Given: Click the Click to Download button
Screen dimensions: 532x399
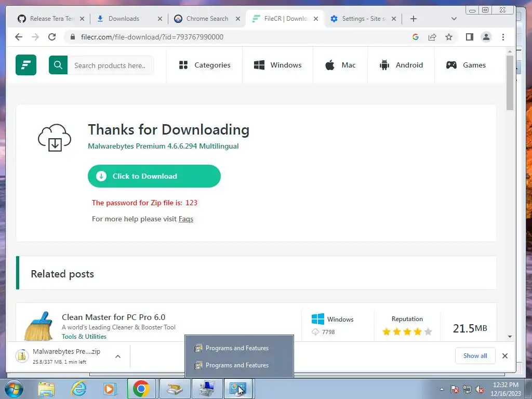Looking at the screenshot, I should tap(154, 176).
